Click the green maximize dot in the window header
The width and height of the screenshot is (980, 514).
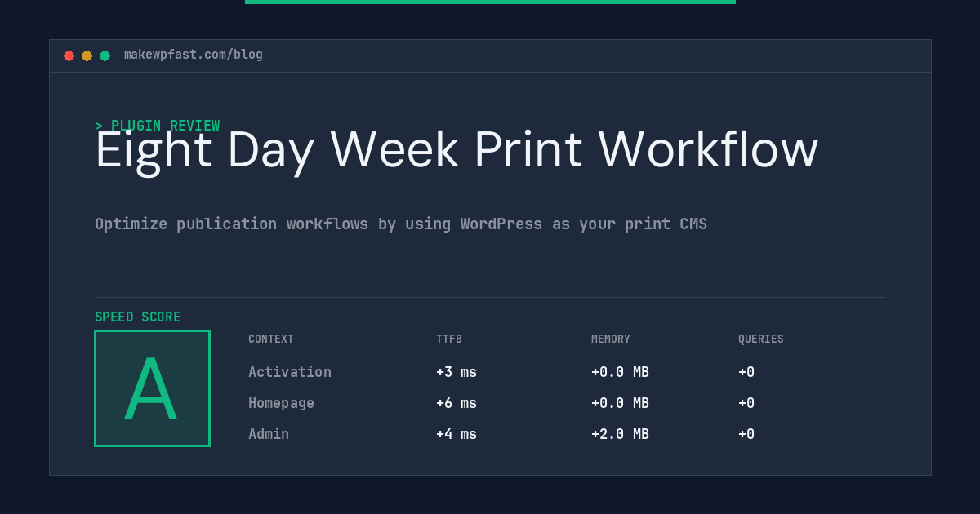click(x=105, y=55)
